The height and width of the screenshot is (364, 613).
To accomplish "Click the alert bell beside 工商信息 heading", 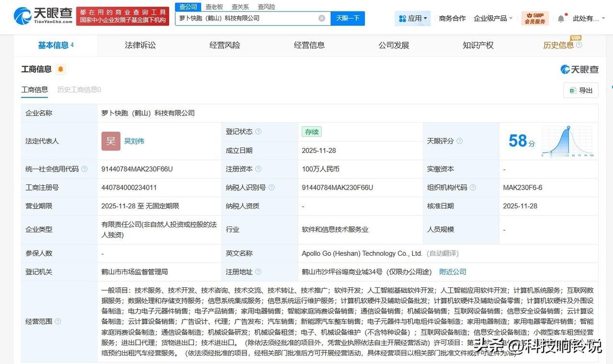I will click(x=60, y=69).
